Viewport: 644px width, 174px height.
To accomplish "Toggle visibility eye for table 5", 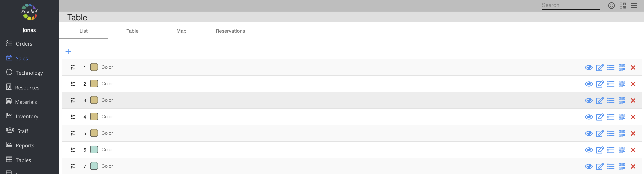I will pyautogui.click(x=589, y=133).
